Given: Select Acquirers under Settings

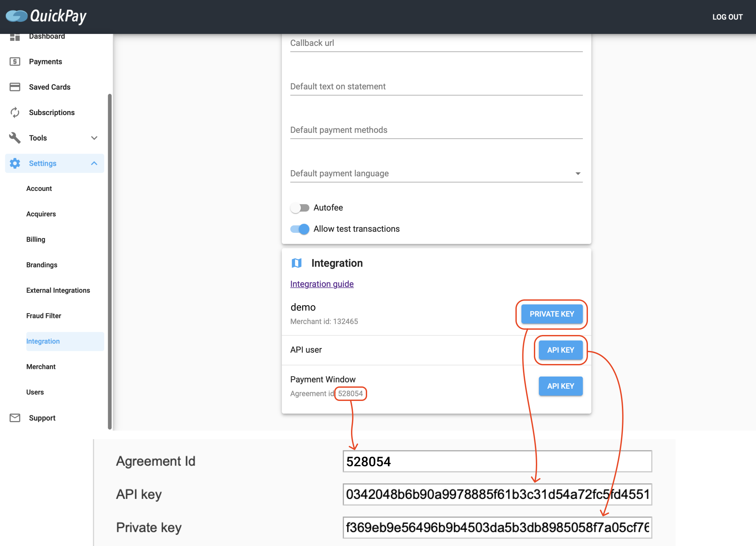Looking at the screenshot, I should (x=41, y=214).
